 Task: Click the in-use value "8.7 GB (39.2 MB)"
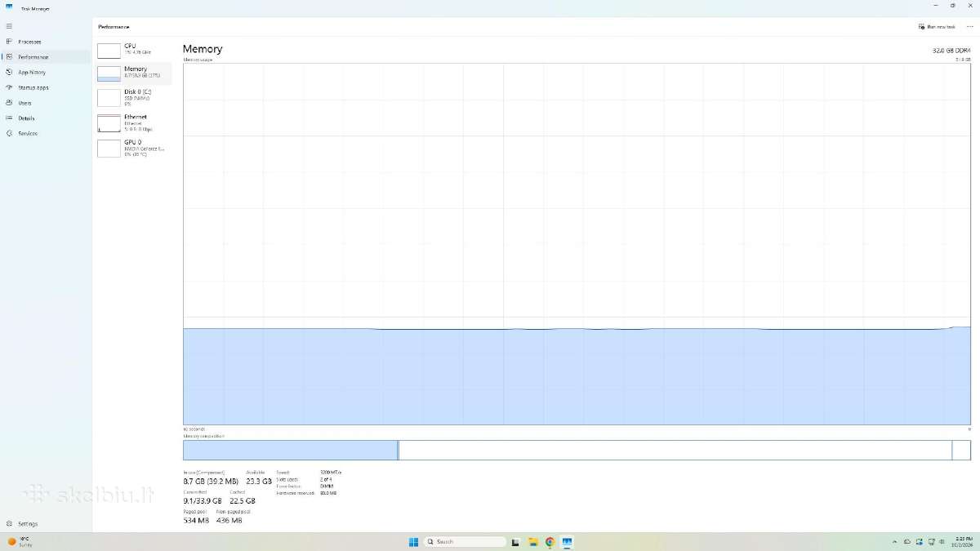point(211,482)
